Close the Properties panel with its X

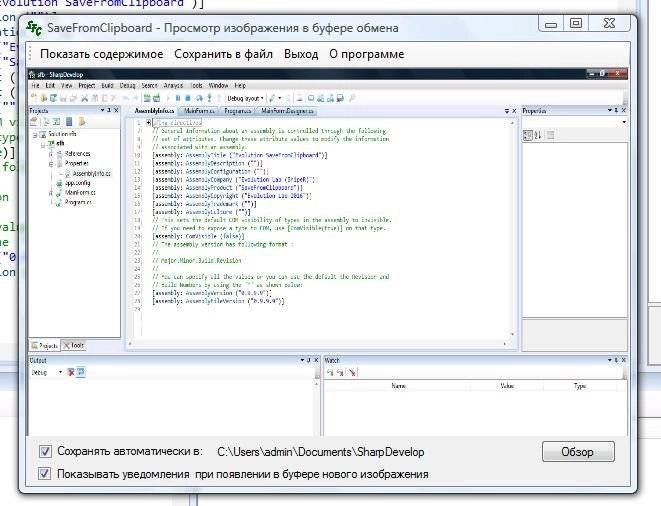[623, 110]
